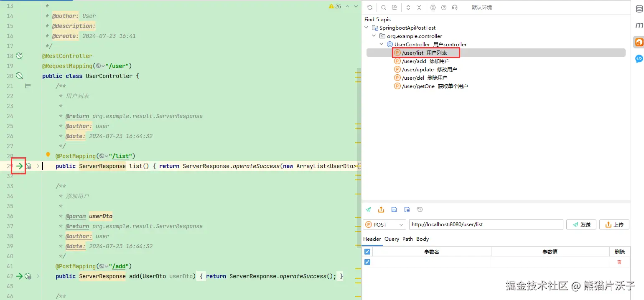Viewport: 644px width, 300px height.
Task: Switch to the Header tab
Action: (372, 239)
